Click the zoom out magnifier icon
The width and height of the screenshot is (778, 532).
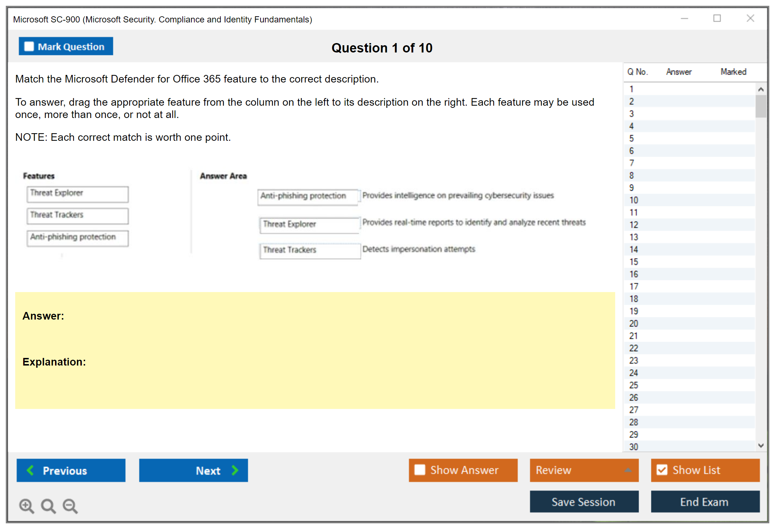pyautogui.click(x=70, y=506)
